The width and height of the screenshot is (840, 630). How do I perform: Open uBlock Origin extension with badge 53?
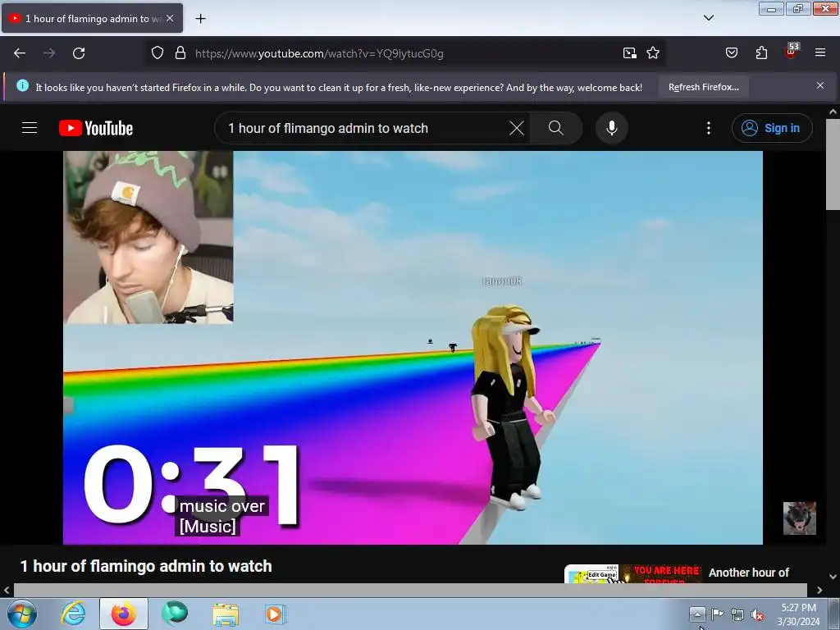pos(792,52)
